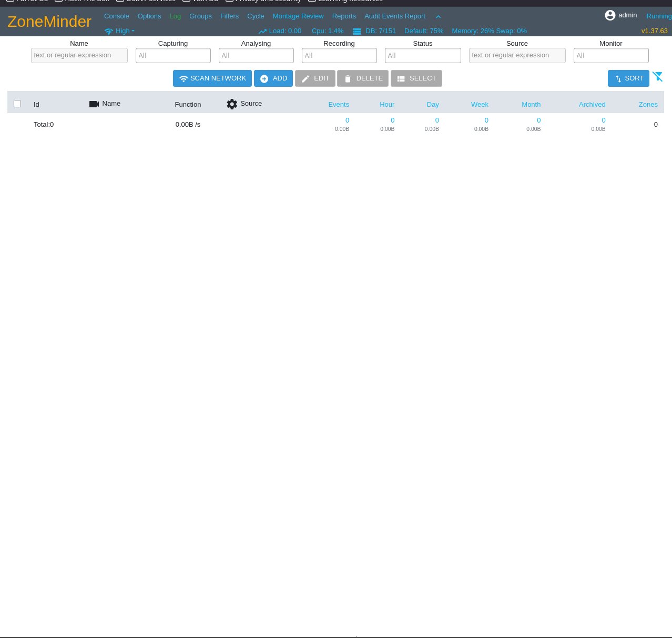672x638 pixels.
Task: Click the Memory: 26% Swap: 0% text
Action: click(x=489, y=31)
